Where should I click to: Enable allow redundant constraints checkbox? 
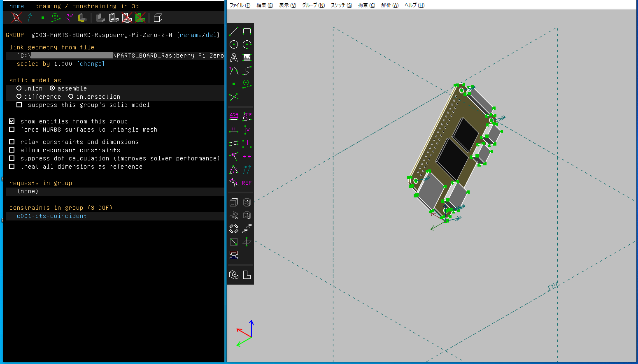click(x=12, y=150)
